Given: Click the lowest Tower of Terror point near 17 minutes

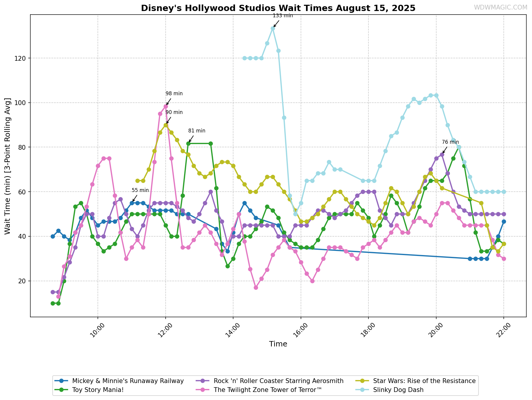Looking at the screenshot, I should (x=256, y=287).
